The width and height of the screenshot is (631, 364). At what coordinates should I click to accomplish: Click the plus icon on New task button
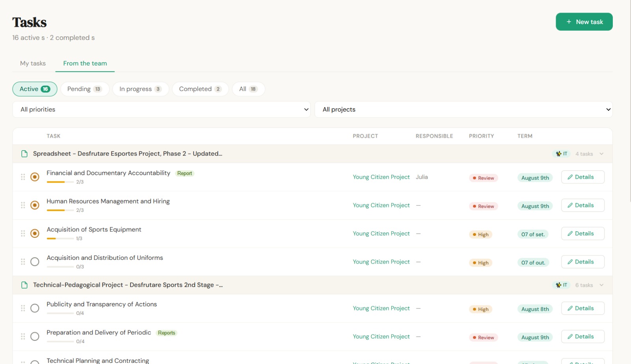click(569, 22)
